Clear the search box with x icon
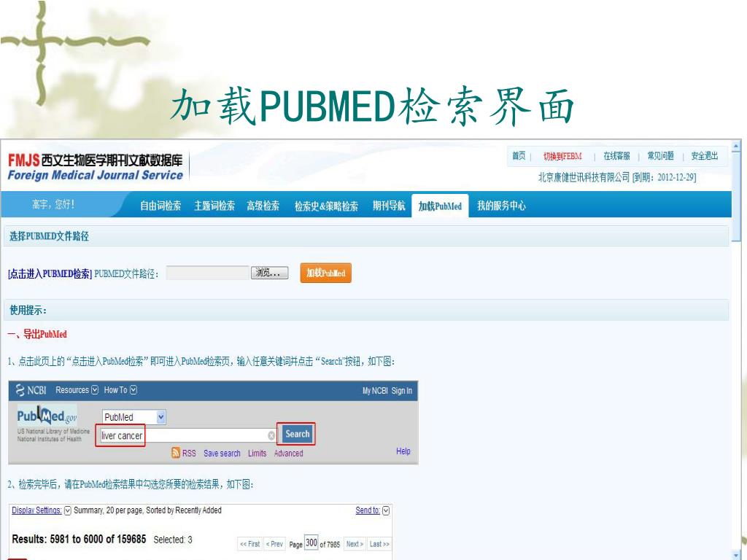Image resolution: width=747 pixels, height=560 pixels. point(271,435)
